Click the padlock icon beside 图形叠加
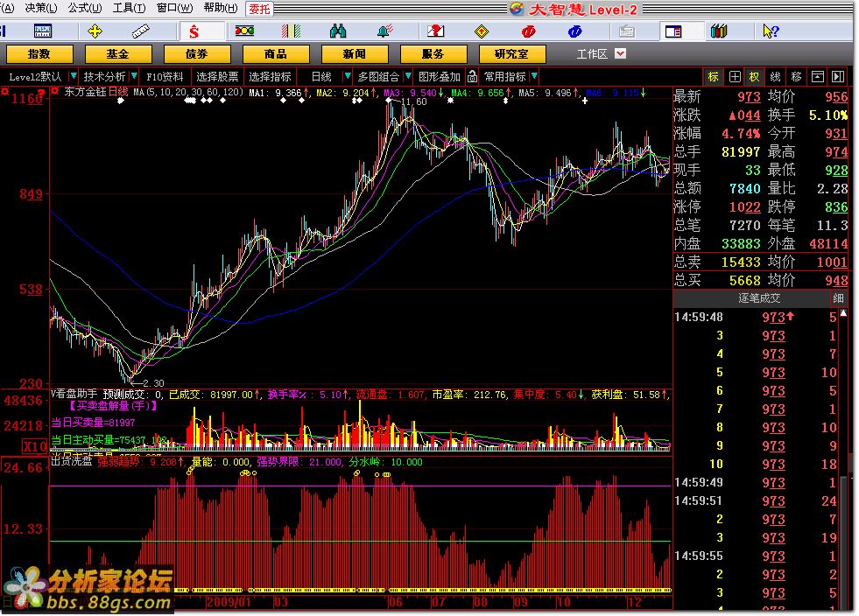859x616 pixels. pyautogui.click(x=472, y=77)
